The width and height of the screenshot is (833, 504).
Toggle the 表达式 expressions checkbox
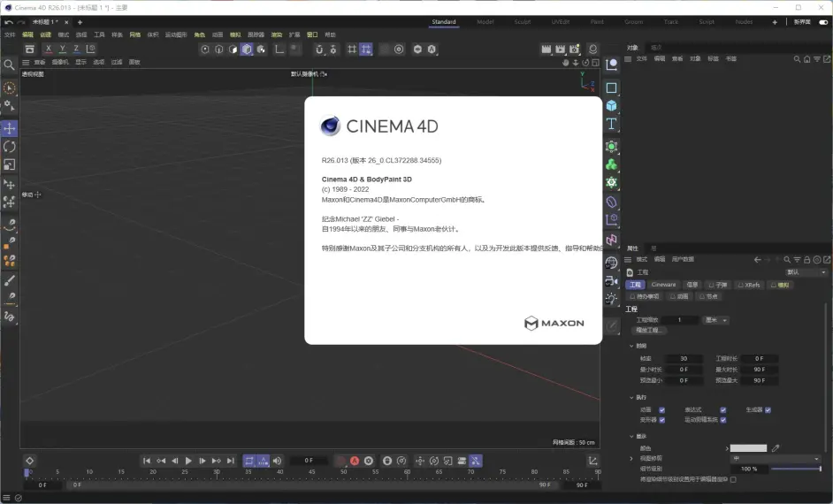click(723, 410)
